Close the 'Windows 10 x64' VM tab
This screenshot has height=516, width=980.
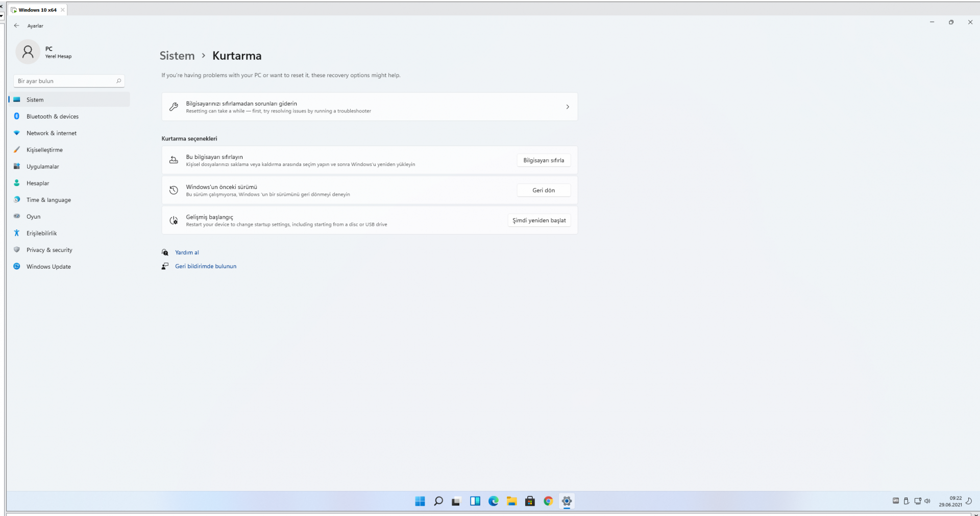tap(63, 10)
